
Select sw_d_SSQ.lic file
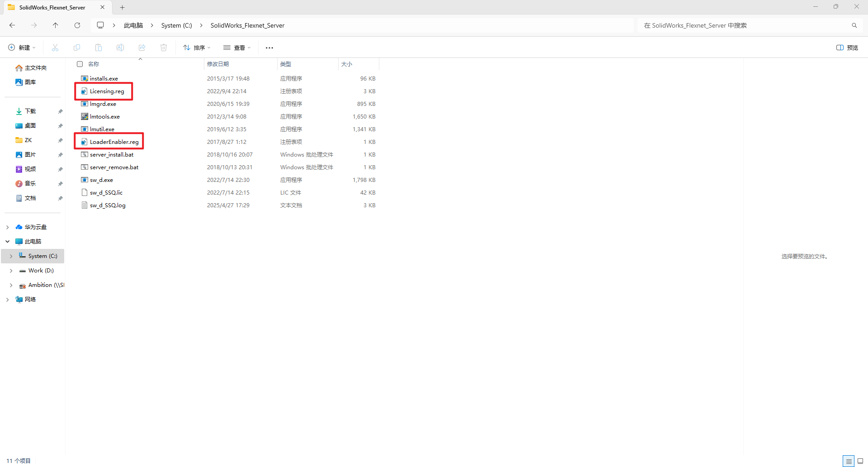coord(106,193)
